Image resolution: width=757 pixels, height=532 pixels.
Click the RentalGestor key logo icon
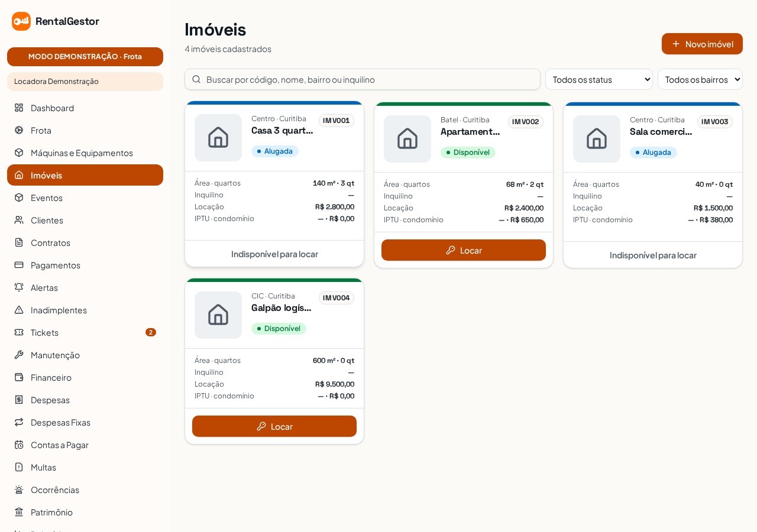tap(21, 21)
